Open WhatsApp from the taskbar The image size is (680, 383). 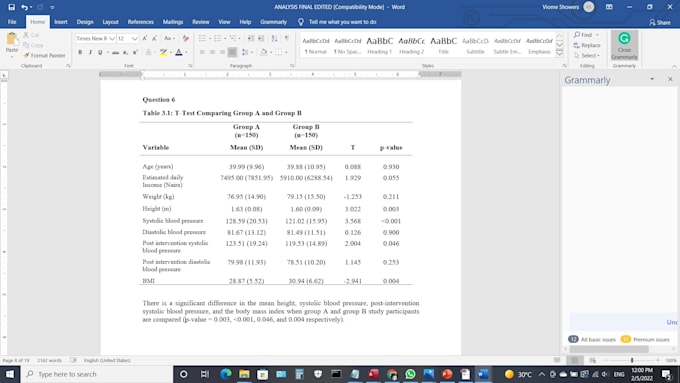point(410,374)
